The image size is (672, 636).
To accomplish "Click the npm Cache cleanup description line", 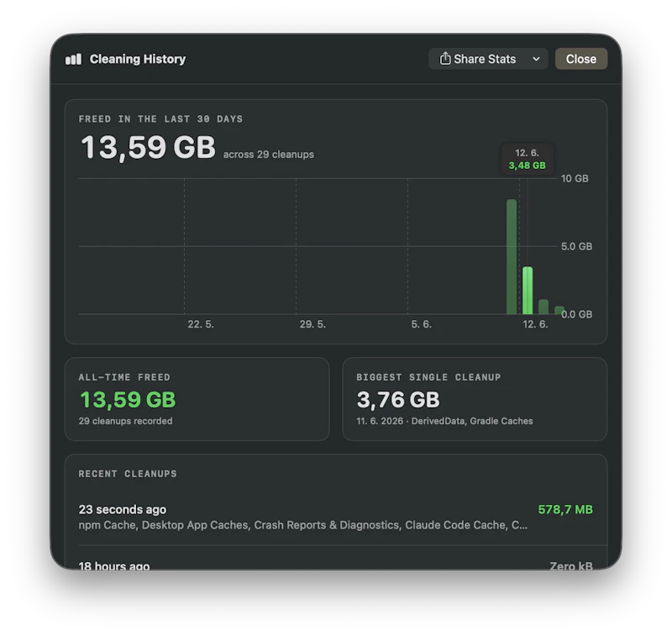I will pyautogui.click(x=303, y=525).
